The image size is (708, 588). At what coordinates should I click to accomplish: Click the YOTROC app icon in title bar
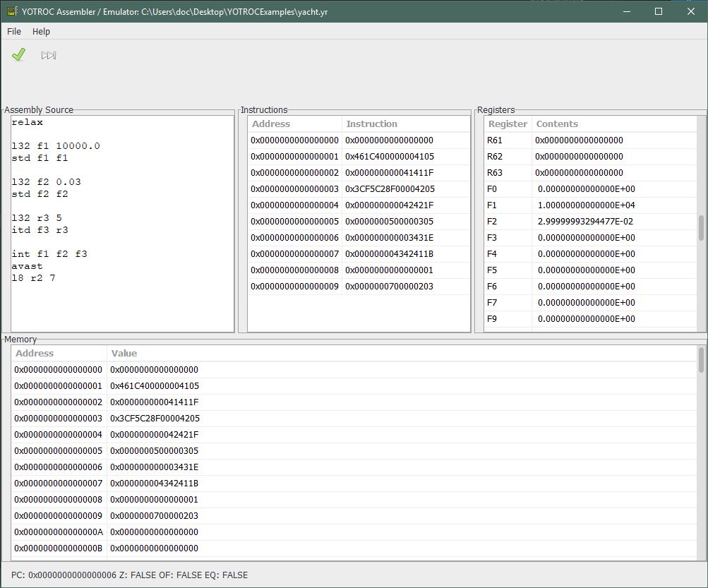click(x=12, y=11)
